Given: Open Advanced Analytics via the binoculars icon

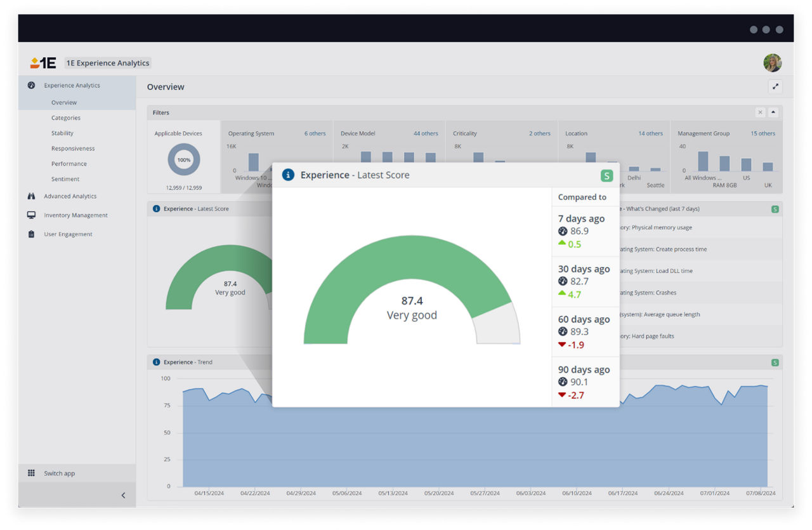Looking at the screenshot, I should (30, 195).
